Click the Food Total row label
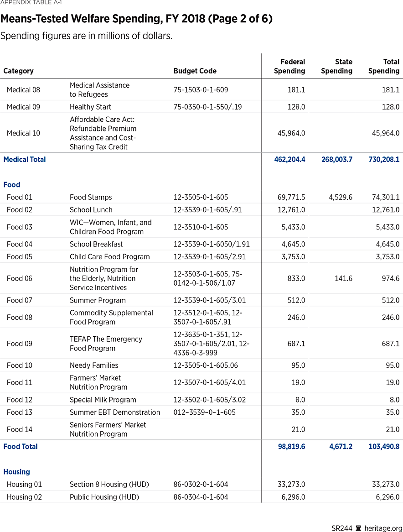The height and width of the screenshot is (532, 403). point(21,446)
